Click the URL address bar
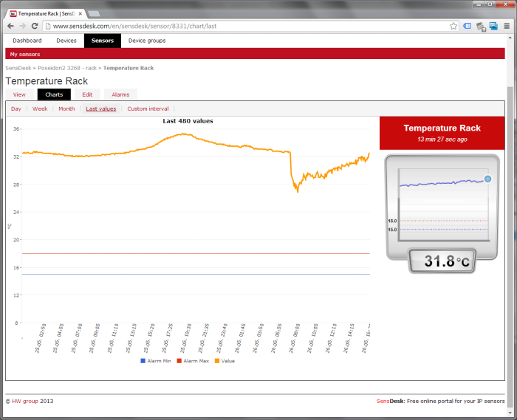Image resolution: width=517 pixels, height=420 pixels. click(x=244, y=26)
